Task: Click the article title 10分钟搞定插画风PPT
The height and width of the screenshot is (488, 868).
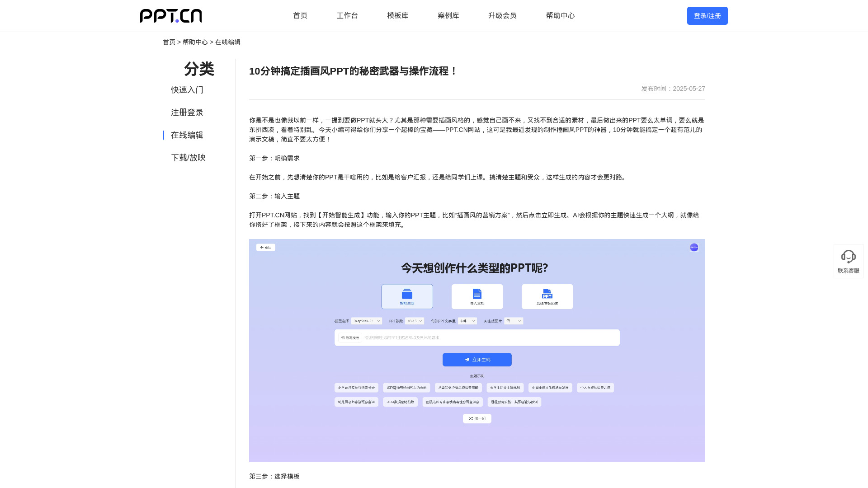Action: (x=353, y=71)
